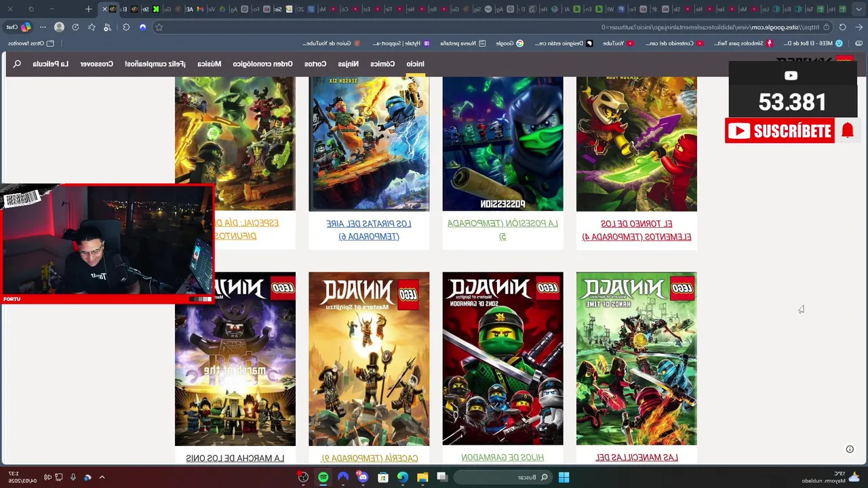Click the blue circle extension icon
Screen dimensions: 868x488
tap(142, 27)
